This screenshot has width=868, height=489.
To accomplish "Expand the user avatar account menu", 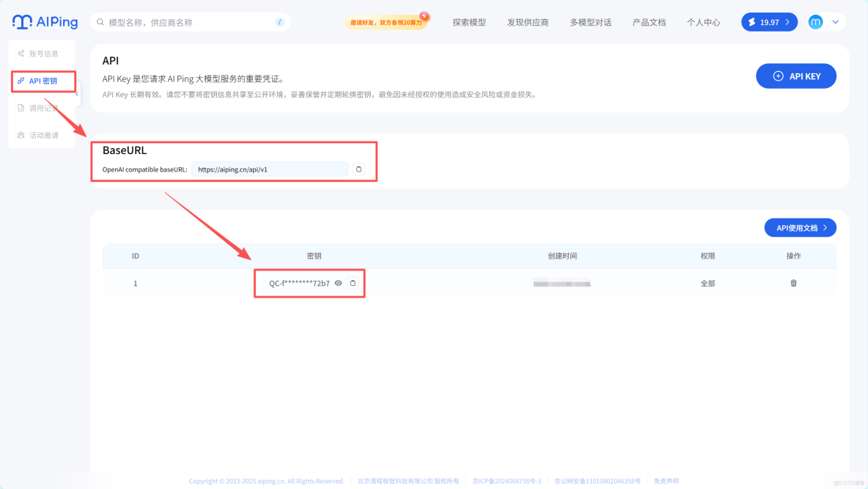I will click(815, 22).
